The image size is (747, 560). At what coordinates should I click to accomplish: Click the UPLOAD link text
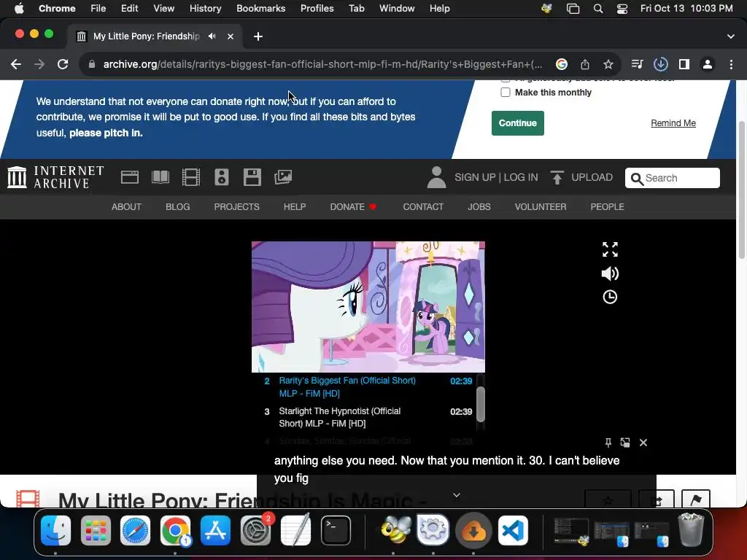pos(592,177)
